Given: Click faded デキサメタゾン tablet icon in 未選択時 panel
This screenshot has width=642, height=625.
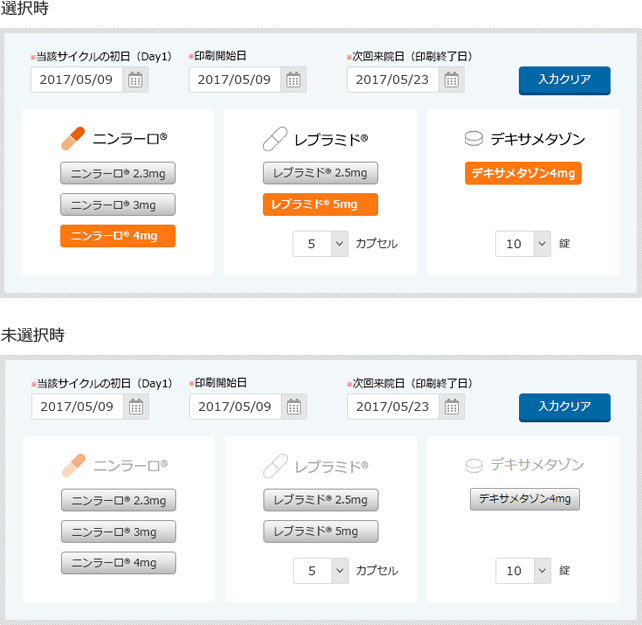Looking at the screenshot, I should click(x=474, y=466).
